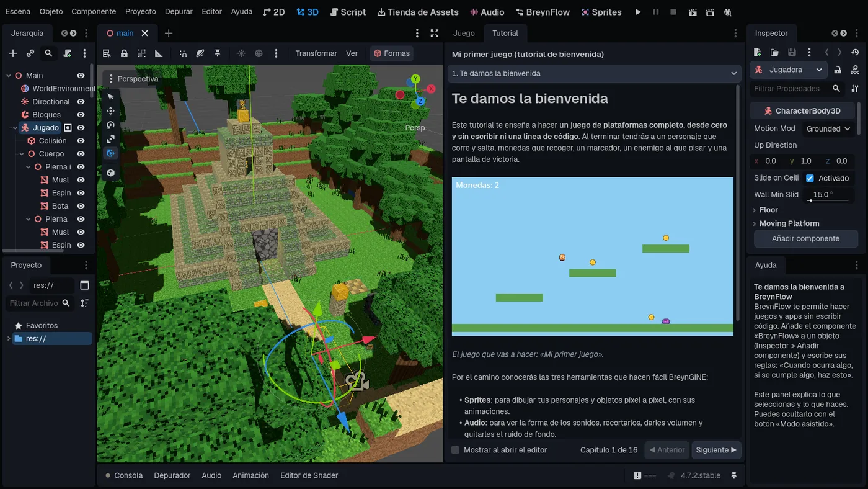Toggle preview environment globe icon
The width and height of the screenshot is (868, 489).
pos(259,53)
